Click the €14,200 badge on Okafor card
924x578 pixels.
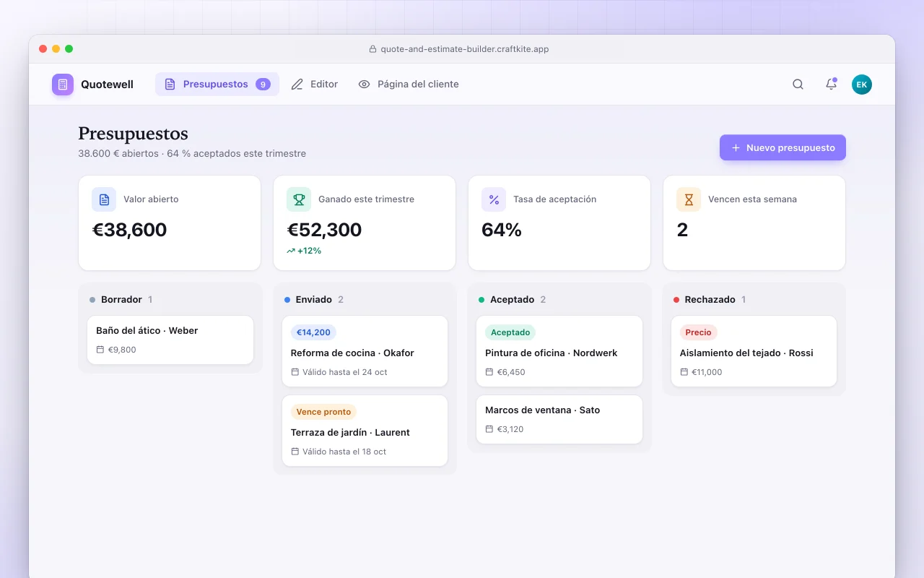pyautogui.click(x=313, y=332)
